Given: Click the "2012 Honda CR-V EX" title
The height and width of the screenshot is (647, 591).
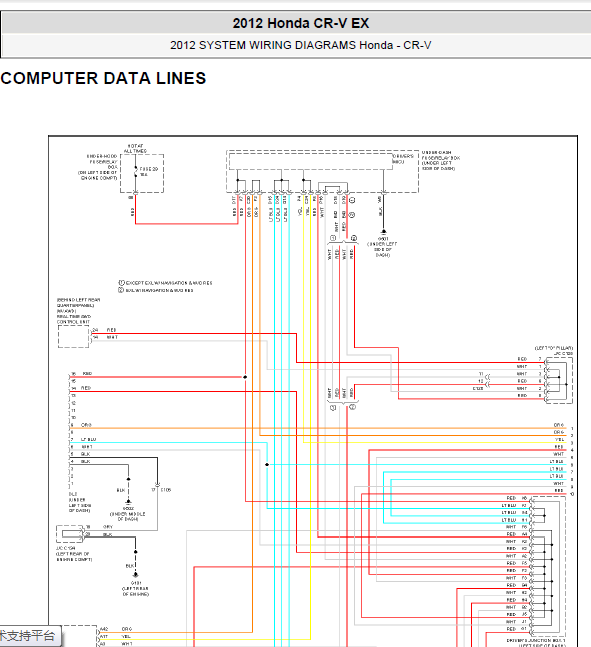Looking at the screenshot, I should coord(300,23).
